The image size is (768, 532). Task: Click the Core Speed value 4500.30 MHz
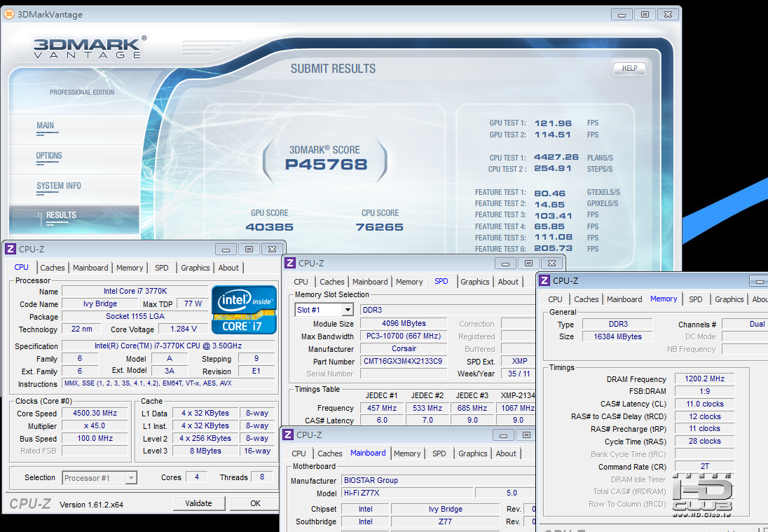(x=95, y=413)
